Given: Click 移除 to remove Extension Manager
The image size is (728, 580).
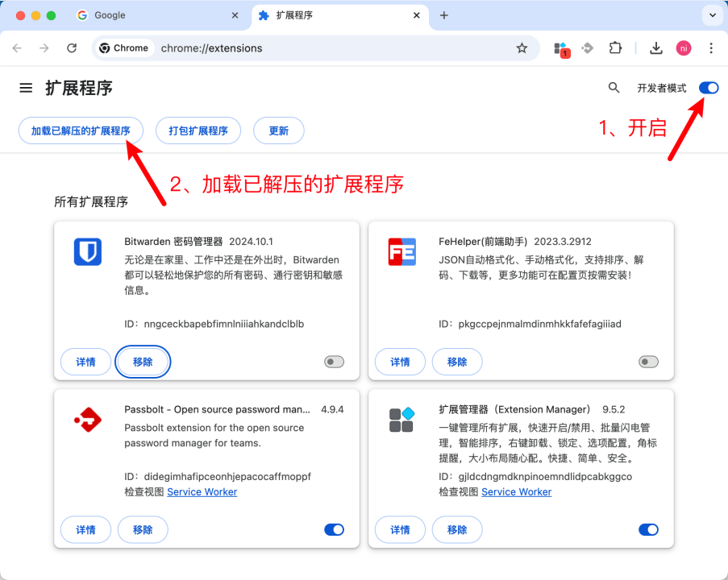Looking at the screenshot, I should 457,530.
